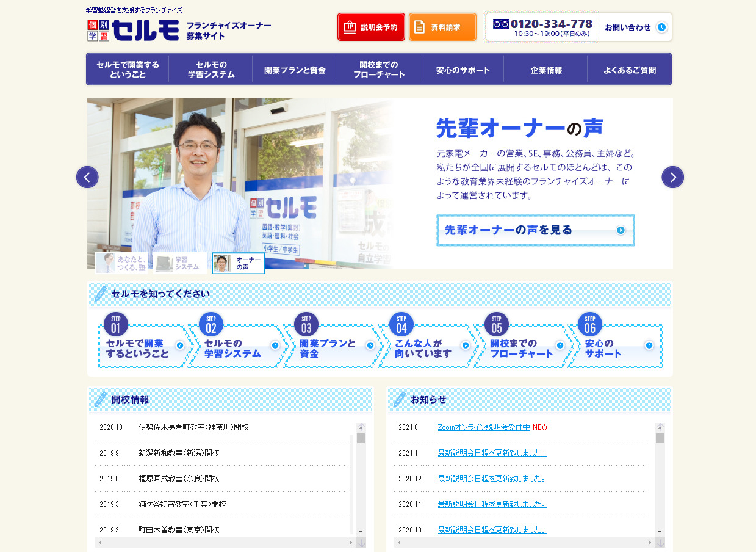Click the 町田木曽教室(東京)開校 entry
Screen dimensions: 756x552
pyautogui.click(x=179, y=530)
